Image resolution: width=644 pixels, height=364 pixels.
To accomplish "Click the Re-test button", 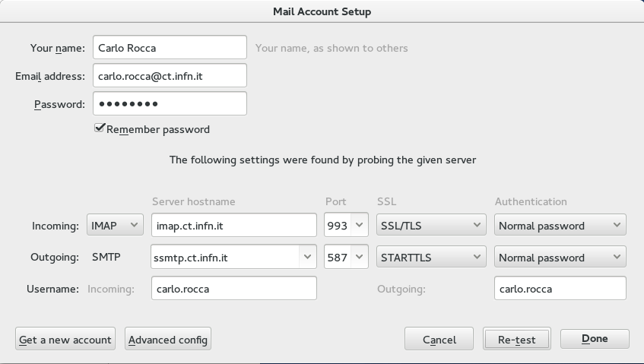I will [x=517, y=339].
